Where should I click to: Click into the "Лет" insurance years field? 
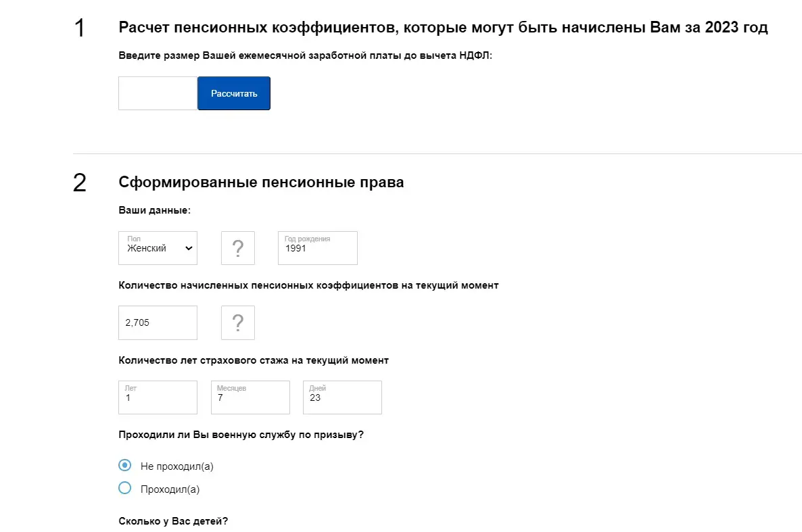[x=158, y=397]
